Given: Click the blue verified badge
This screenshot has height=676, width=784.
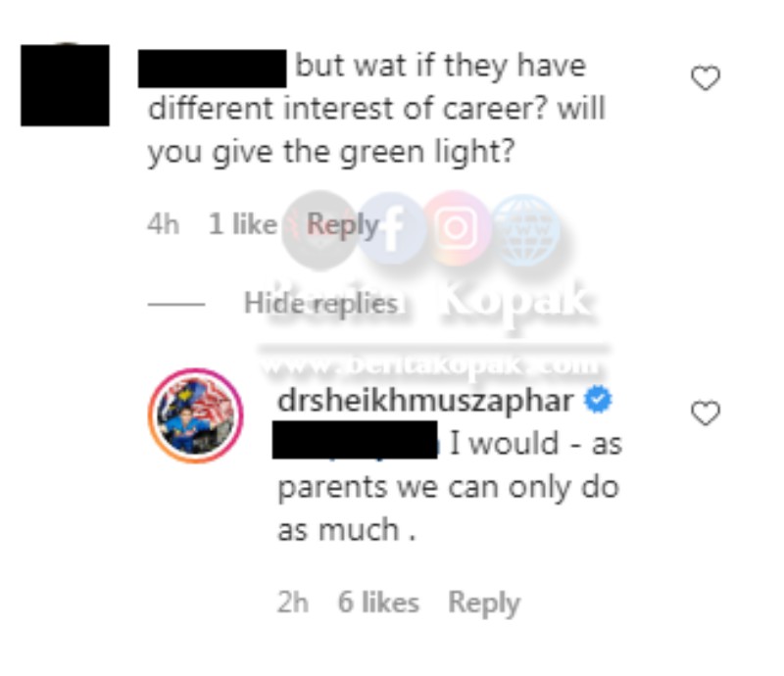Looking at the screenshot, I should (598, 400).
